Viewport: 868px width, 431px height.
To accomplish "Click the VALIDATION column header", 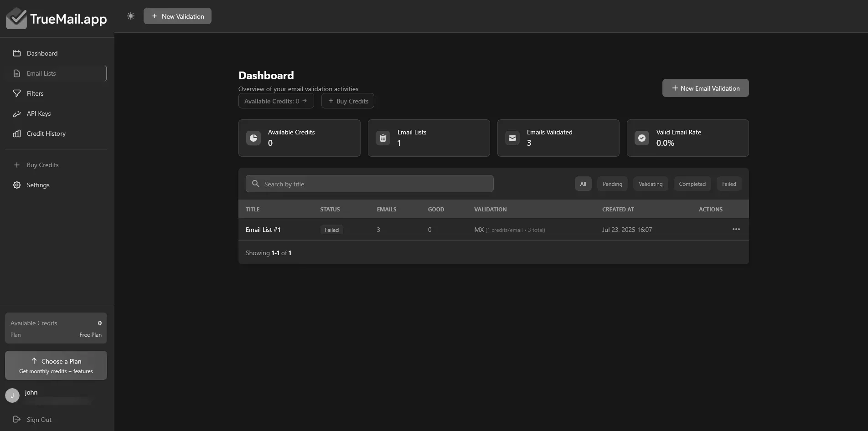I will [x=491, y=210].
